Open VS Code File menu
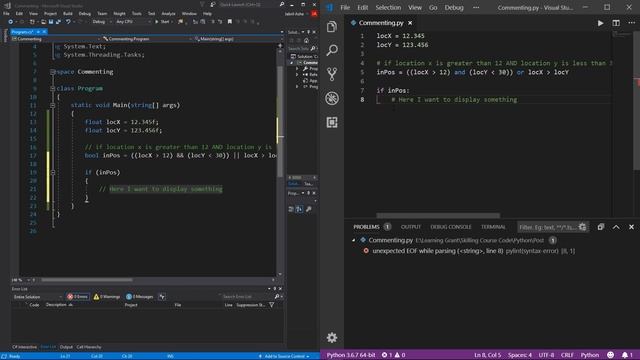Viewport: 640px width, 360px height. point(345,7)
